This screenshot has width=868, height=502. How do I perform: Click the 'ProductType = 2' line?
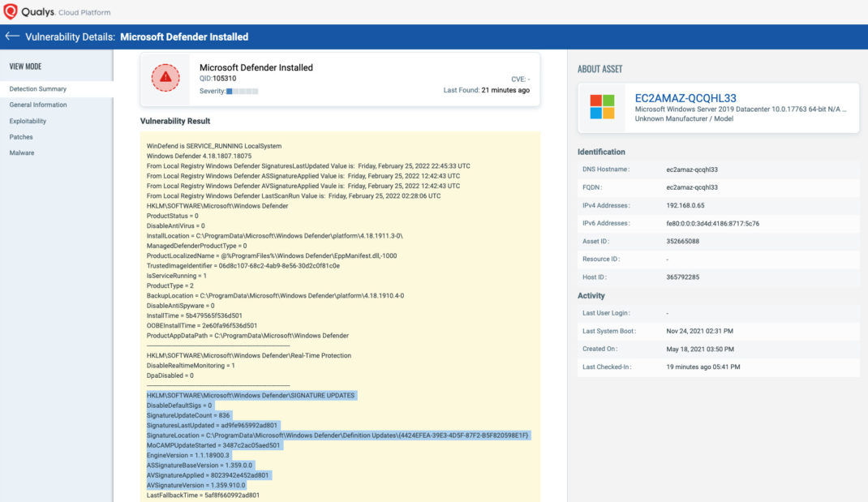pyautogui.click(x=170, y=285)
